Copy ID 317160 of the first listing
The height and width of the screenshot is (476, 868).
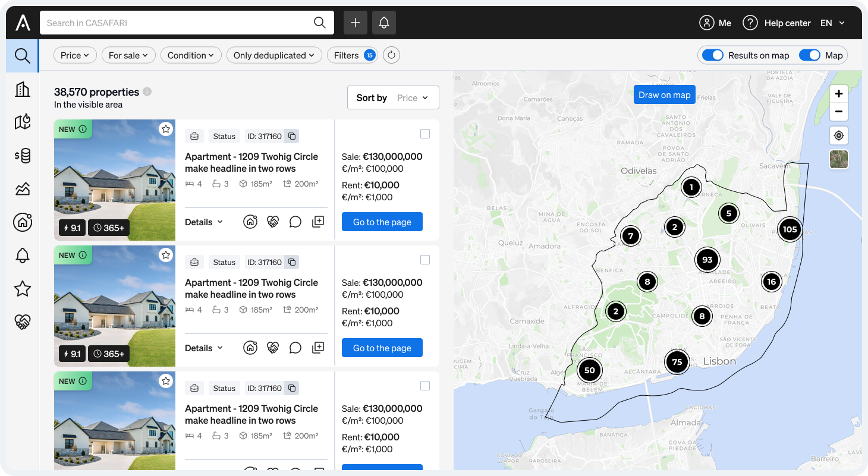(292, 136)
